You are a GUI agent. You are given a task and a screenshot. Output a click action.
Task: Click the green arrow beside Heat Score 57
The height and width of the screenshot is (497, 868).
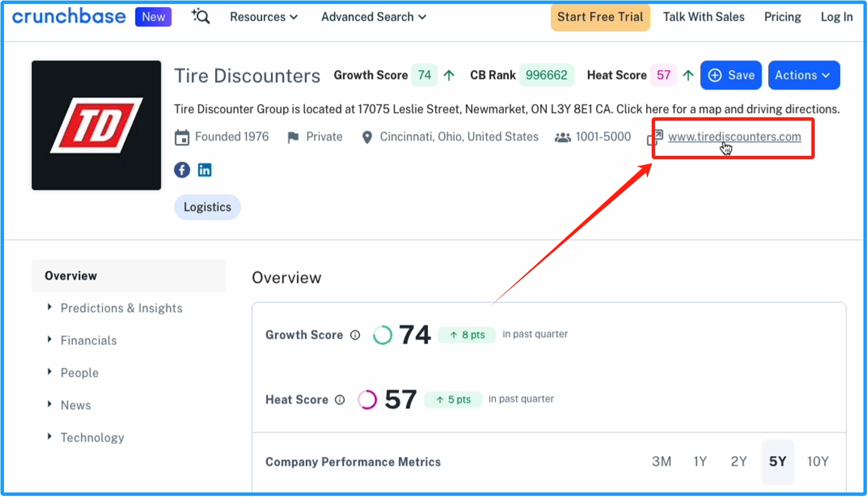688,75
